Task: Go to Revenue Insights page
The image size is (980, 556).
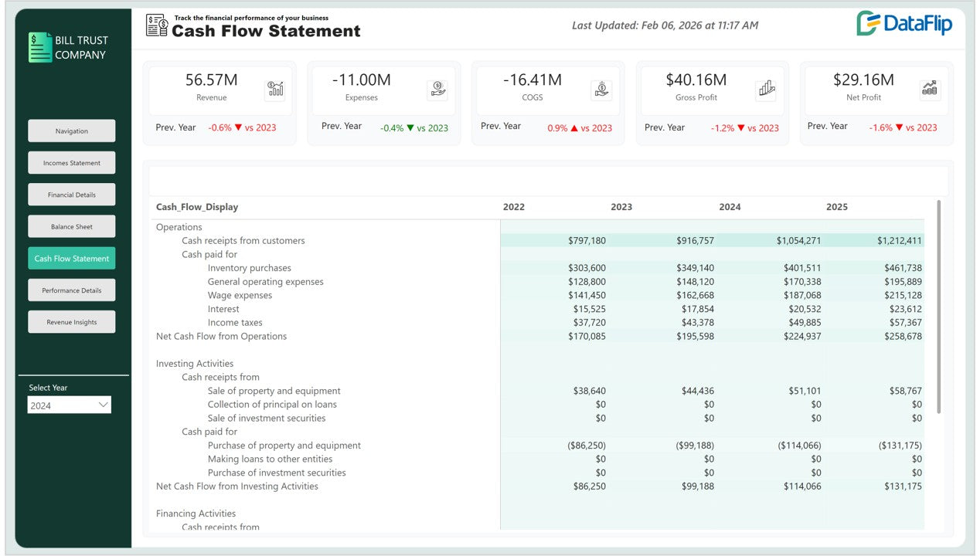Action: coord(72,322)
